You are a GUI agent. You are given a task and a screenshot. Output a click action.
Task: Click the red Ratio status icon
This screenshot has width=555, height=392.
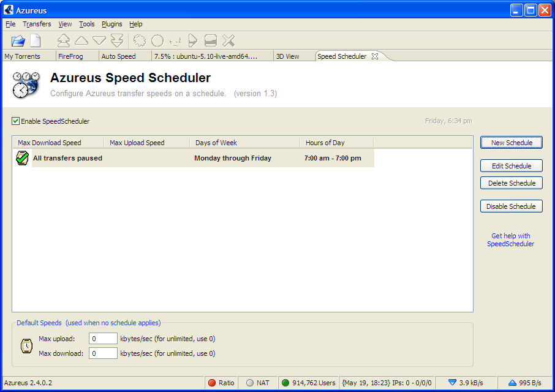tap(212, 383)
